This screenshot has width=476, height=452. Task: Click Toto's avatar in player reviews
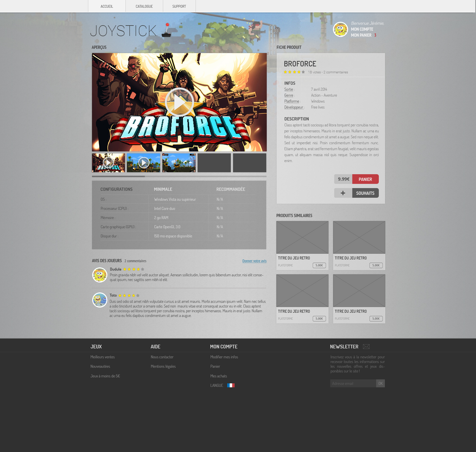(x=100, y=300)
